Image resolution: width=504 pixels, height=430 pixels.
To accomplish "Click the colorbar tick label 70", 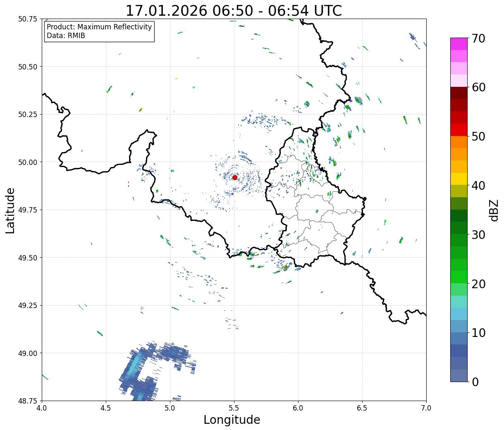I will (478, 38).
